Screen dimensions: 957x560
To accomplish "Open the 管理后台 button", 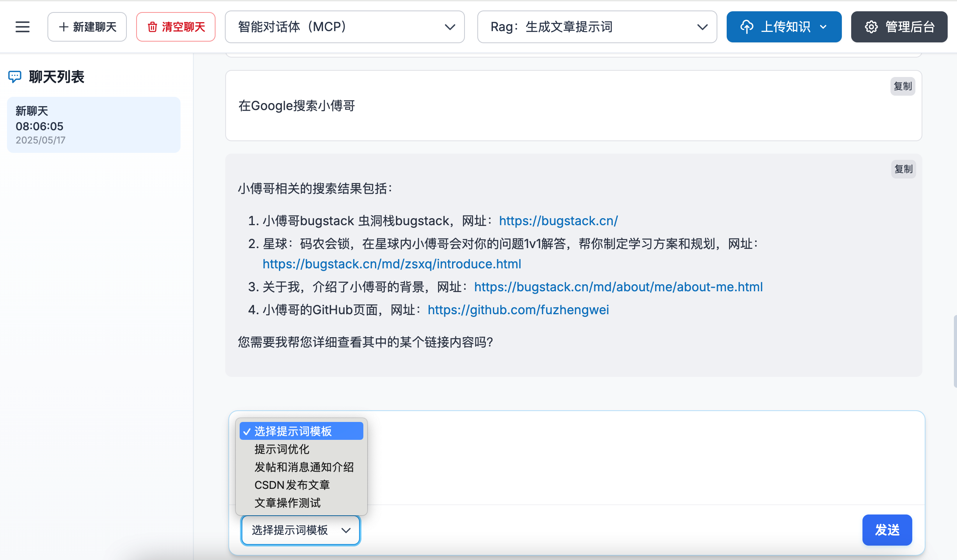I will 899,27.
